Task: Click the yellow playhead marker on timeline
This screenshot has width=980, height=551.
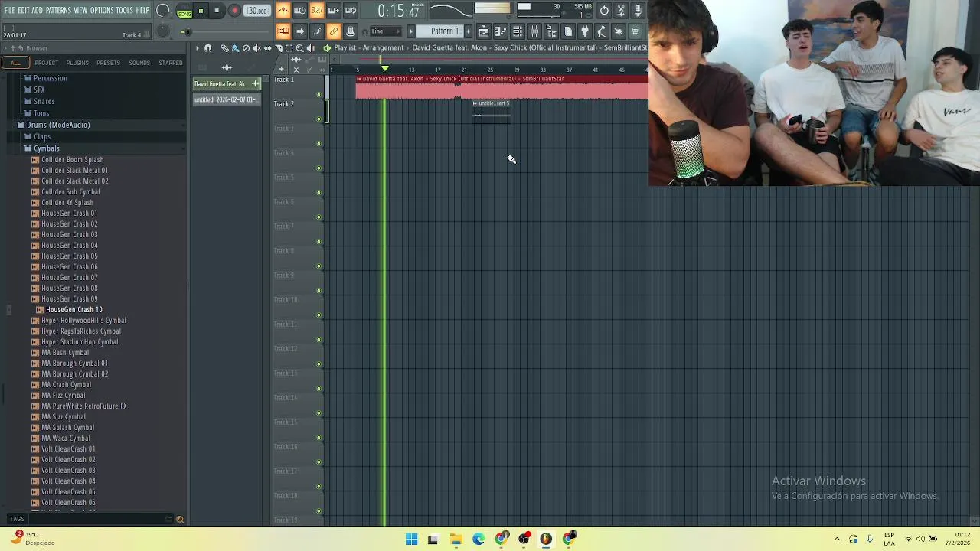Action: 385,70
